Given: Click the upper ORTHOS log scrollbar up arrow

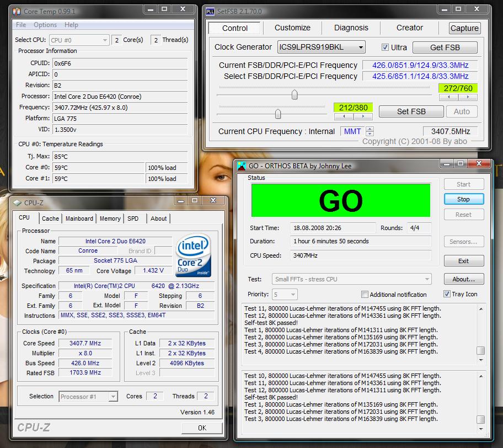Looking at the screenshot, I should coord(481,309).
